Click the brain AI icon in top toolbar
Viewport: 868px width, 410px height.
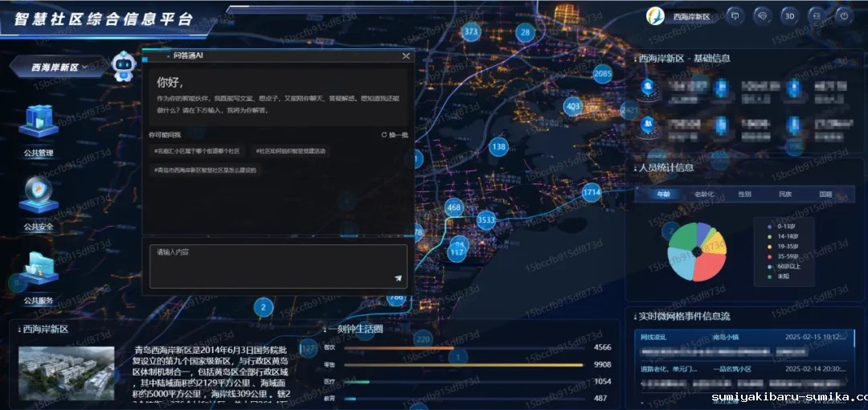(x=762, y=16)
